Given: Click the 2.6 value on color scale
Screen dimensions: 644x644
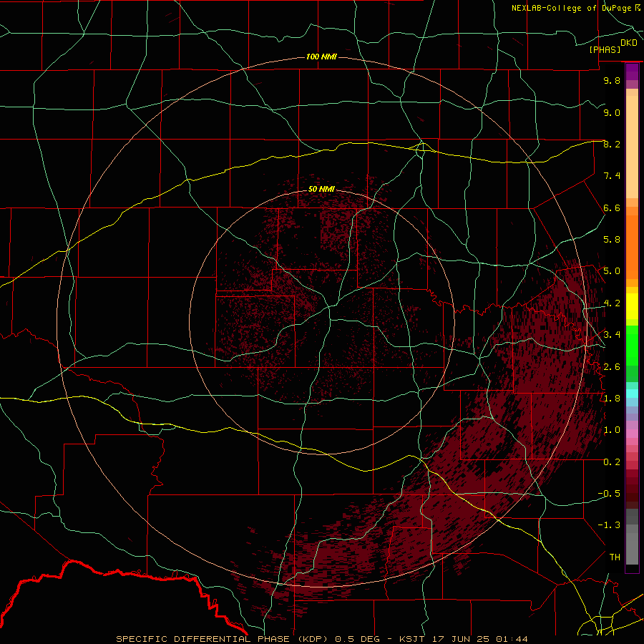Looking at the screenshot, I should point(612,366).
